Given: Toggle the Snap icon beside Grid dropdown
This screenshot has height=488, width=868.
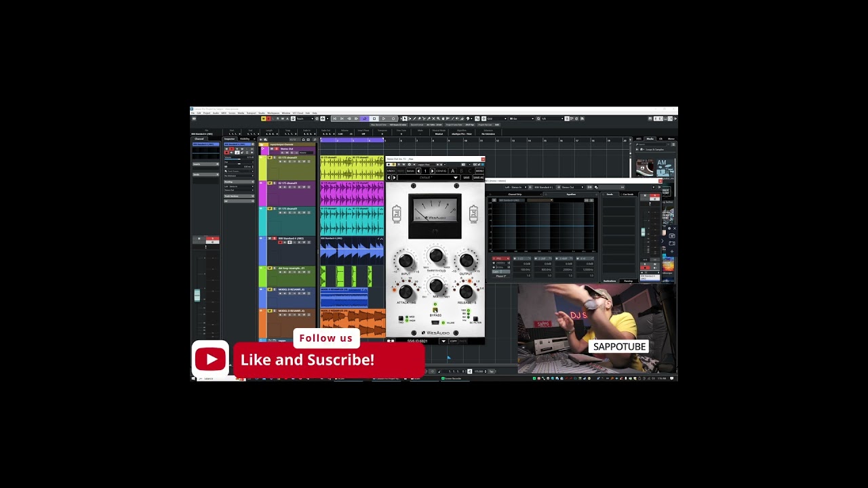Looking at the screenshot, I should point(484,119).
